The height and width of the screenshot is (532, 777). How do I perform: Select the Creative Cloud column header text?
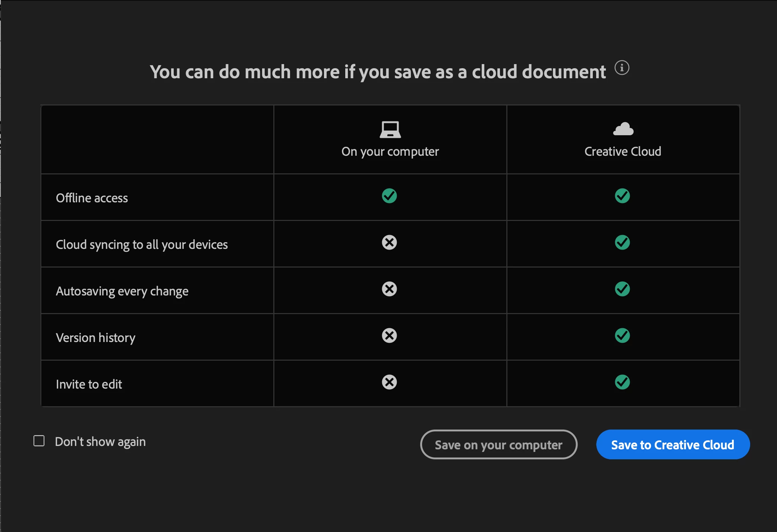tap(623, 152)
